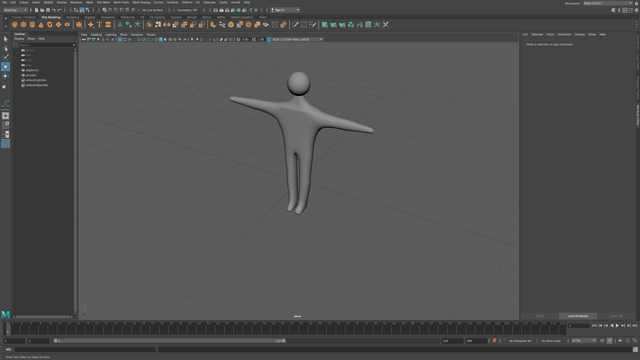
Task: Toggle the audio mute speaker icon
Action: click(x=620, y=341)
